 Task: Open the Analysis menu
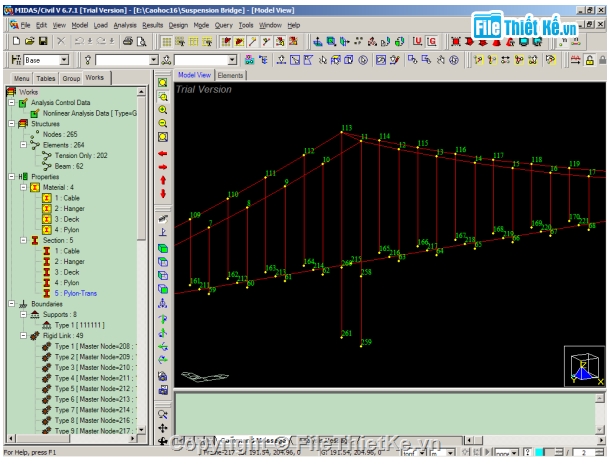(x=125, y=25)
